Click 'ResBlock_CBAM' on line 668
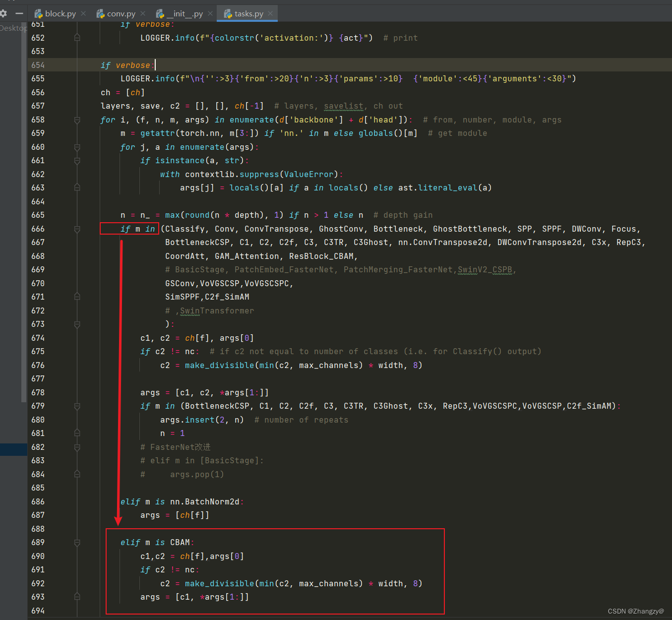Viewport: 672px width, 620px height. pyautogui.click(x=321, y=256)
